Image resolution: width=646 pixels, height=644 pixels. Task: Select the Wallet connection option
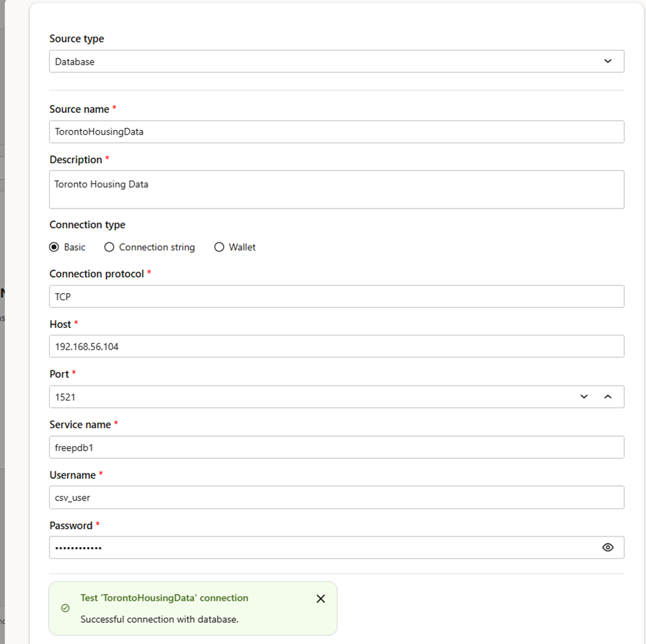click(x=219, y=247)
